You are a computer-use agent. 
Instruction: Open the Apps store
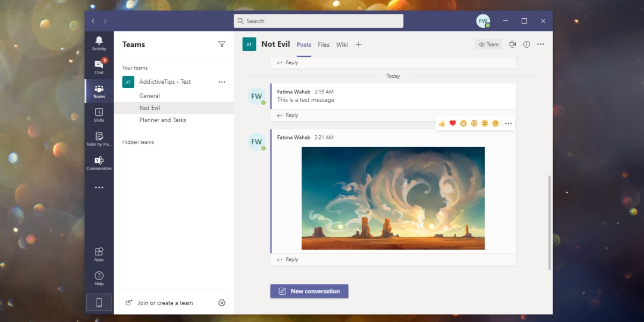[99, 254]
